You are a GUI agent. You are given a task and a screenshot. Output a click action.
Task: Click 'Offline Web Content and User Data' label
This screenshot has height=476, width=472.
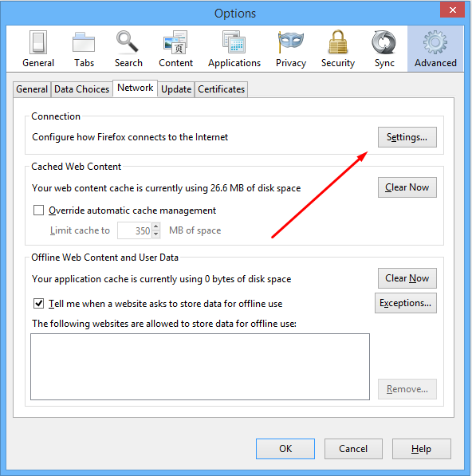tap(104, 258)
